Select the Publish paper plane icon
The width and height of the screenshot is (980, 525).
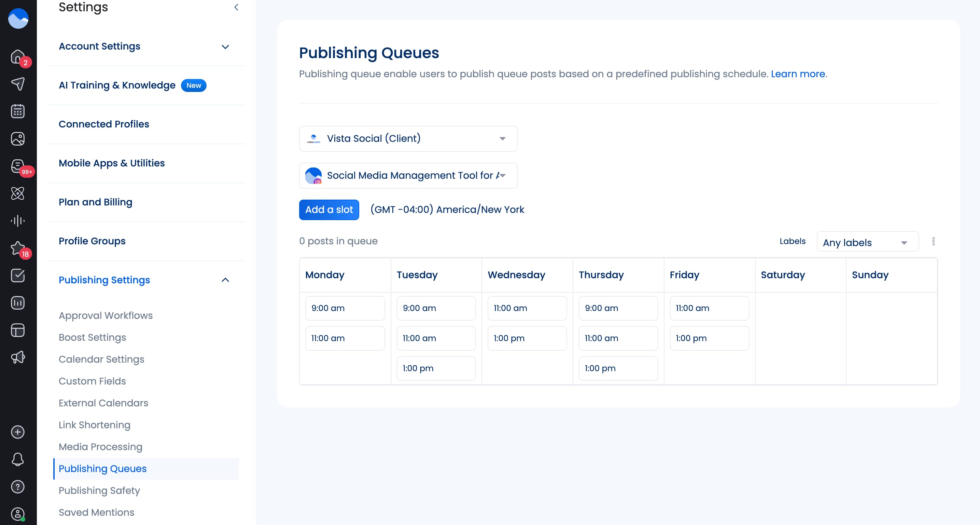[17, 84]
